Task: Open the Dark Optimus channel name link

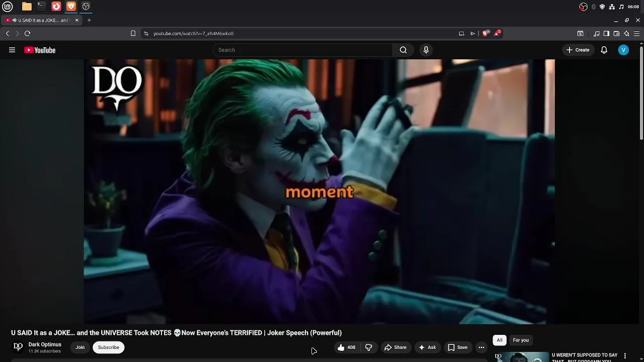Action: tap(45, 344)
